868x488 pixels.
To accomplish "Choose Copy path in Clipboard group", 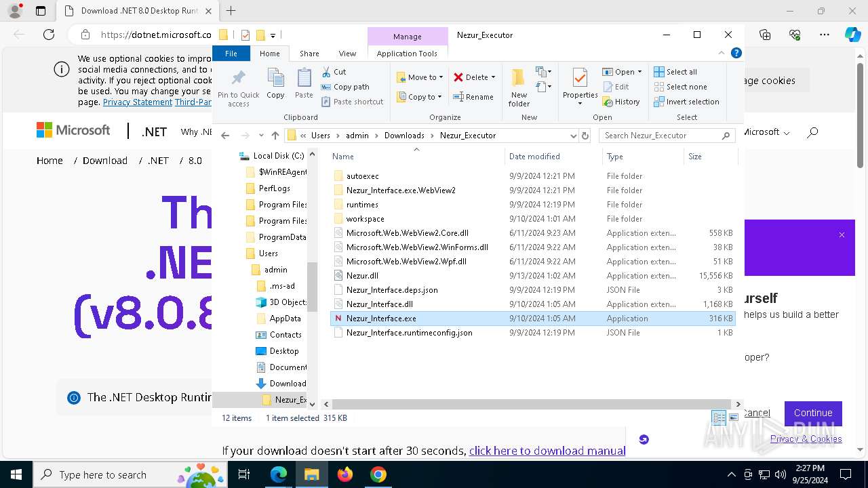I will pyautogui.click(x=345, y=87).
